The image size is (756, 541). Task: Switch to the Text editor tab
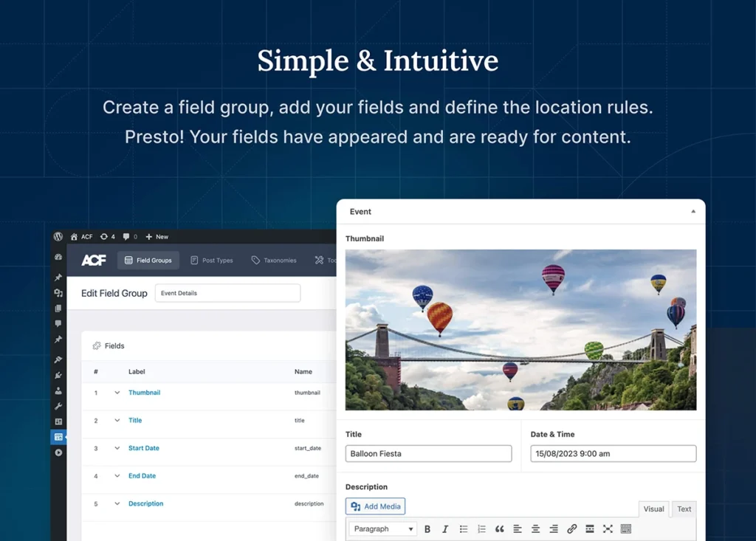tap(684, 509)
